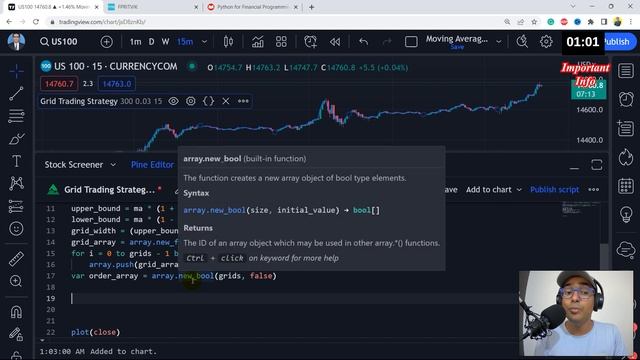Click the price scale label 14600.0

[x=589, y=110]
